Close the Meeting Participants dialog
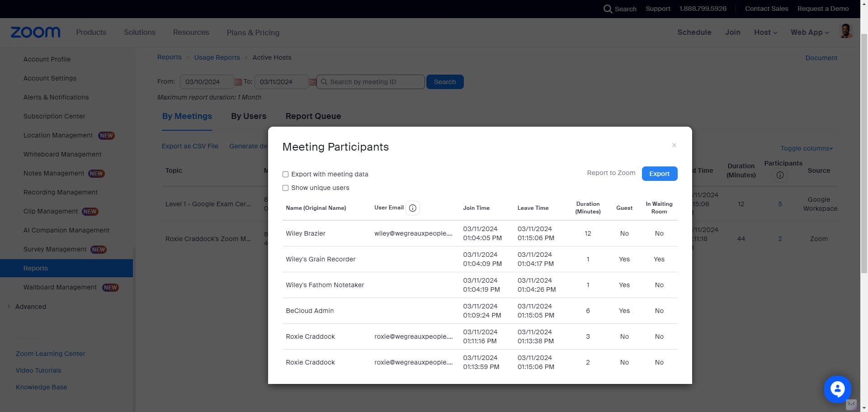 point(674,145)
